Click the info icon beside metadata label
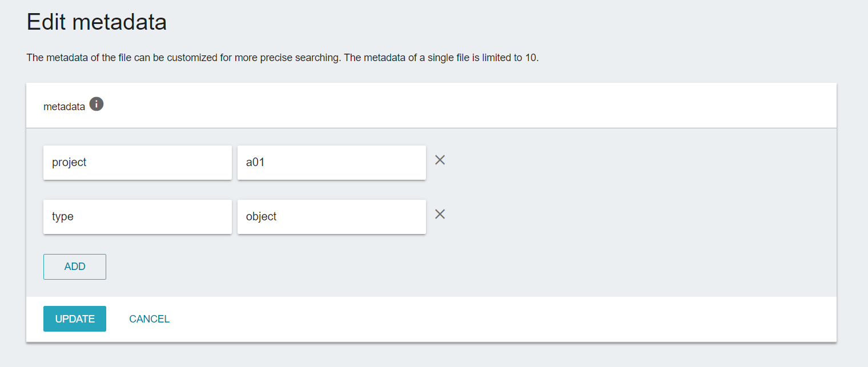Viewport: 868px width, 367px height. coord(97,104)
